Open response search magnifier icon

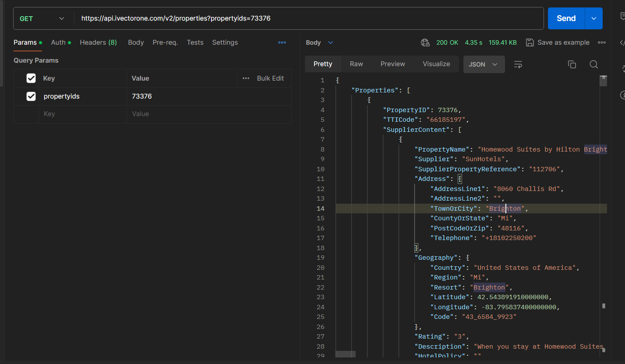coord(593,64)
